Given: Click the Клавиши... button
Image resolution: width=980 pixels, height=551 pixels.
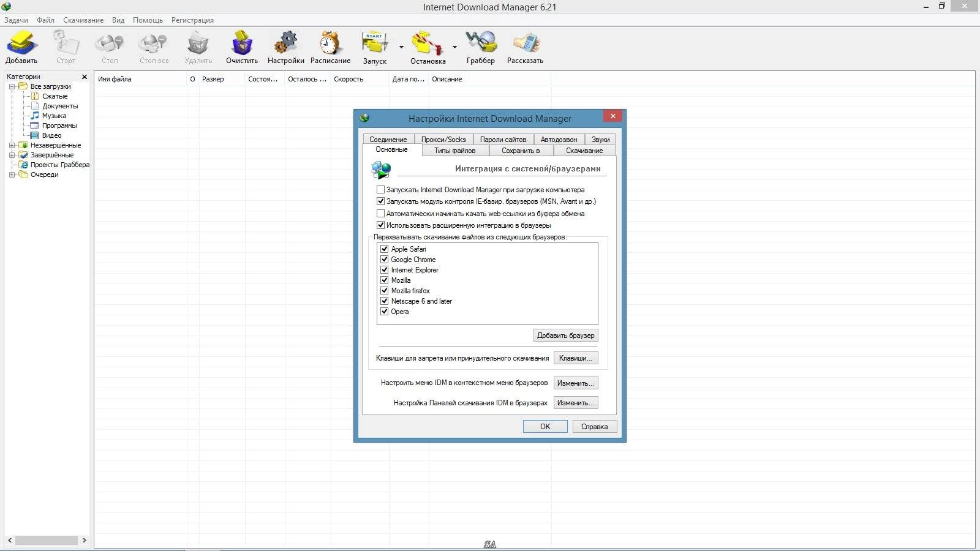Looking at the screenshot, I should point(576,358).
